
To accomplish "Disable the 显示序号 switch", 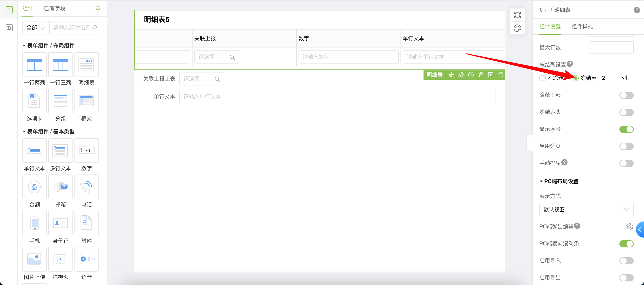I will (626, 129).
